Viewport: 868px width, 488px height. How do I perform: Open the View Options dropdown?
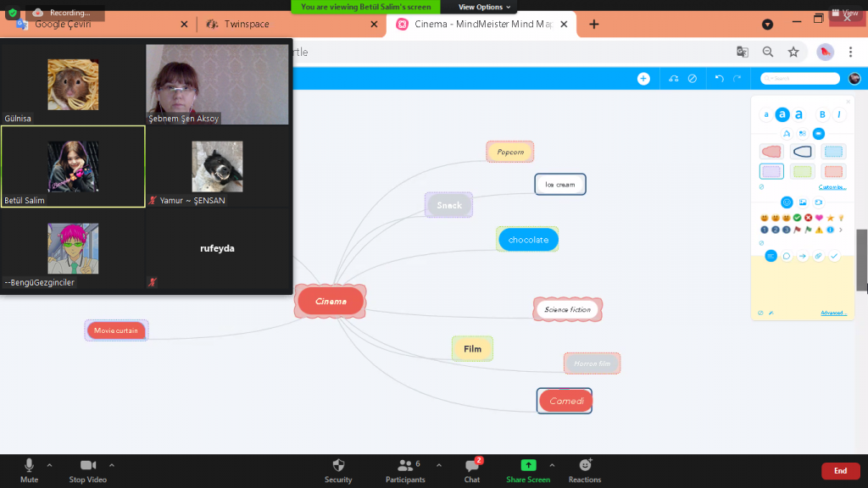[x=481, y=7]
